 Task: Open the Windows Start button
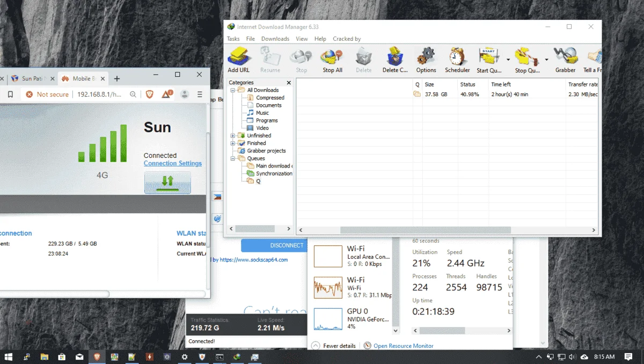pyautogui.click(x=9, y=356)
